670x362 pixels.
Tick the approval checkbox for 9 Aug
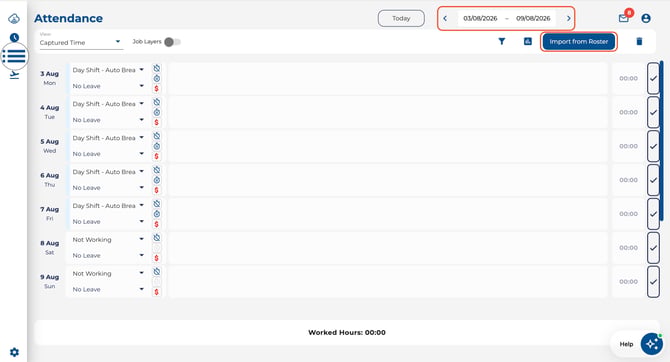coord(653,282)
